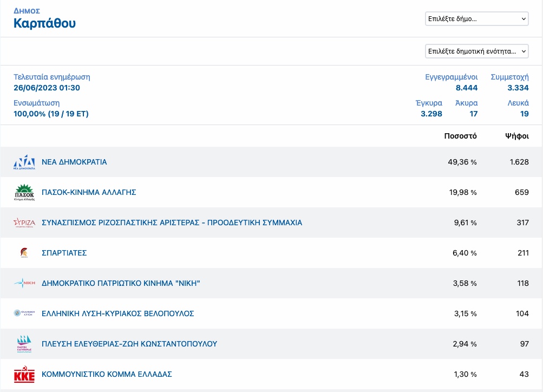
Task: Click the 'Έγκυρα' label
Action: (429, 103)
